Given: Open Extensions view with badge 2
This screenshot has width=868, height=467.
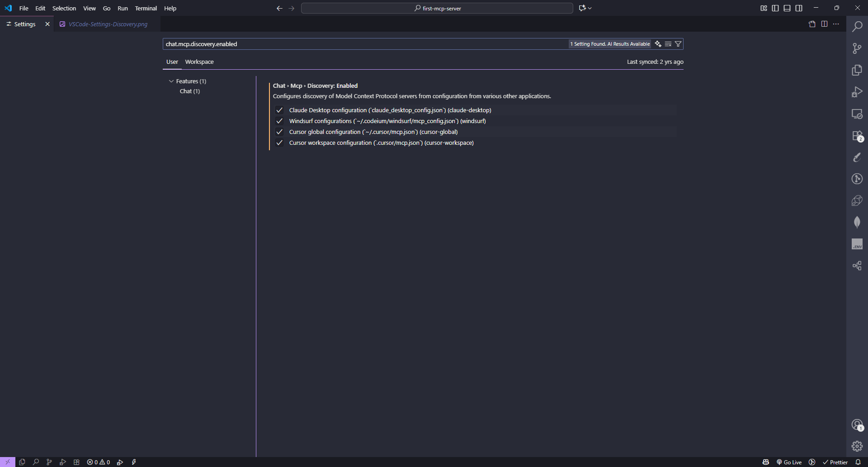Looking at the screenshot, I should click(857, 135).
